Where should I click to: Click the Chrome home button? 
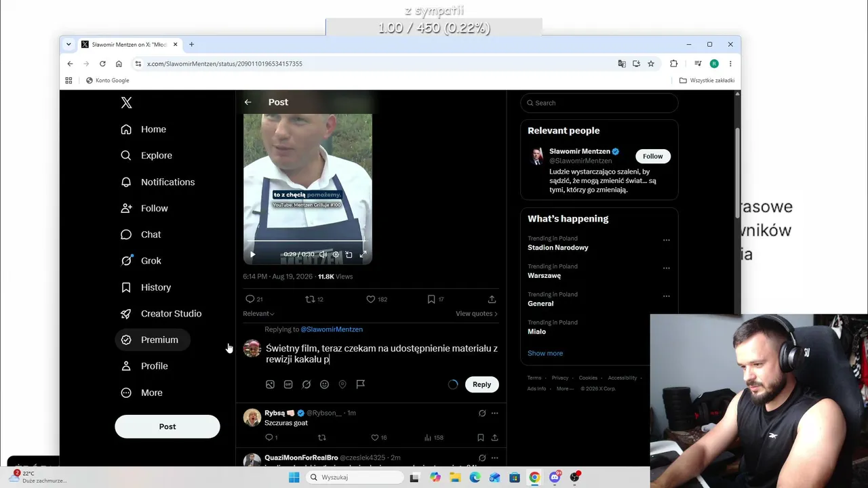(119, 64)
